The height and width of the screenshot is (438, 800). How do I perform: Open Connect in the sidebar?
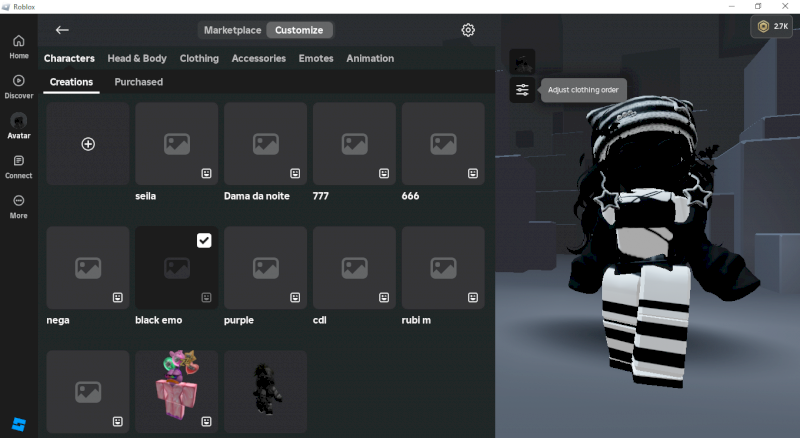point(19,167)
